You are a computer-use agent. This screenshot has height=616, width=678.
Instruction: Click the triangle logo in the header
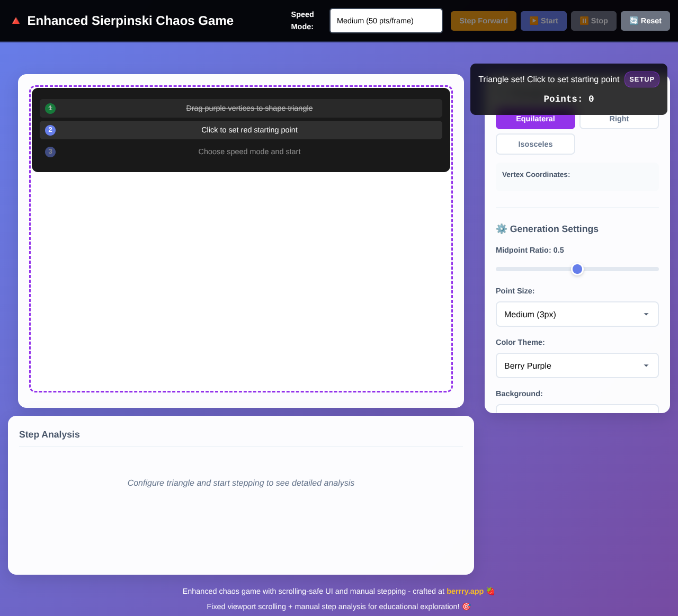[x=15, y=20]
